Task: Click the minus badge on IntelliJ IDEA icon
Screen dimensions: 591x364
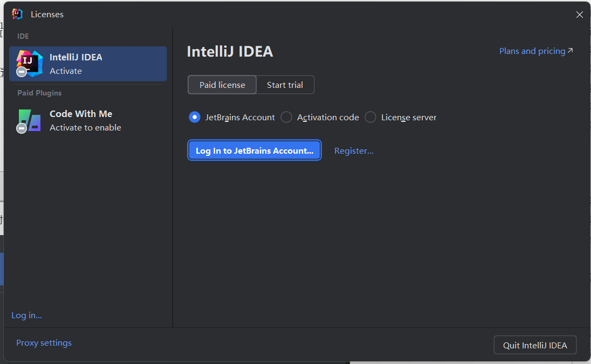Action: coord(22,72)
